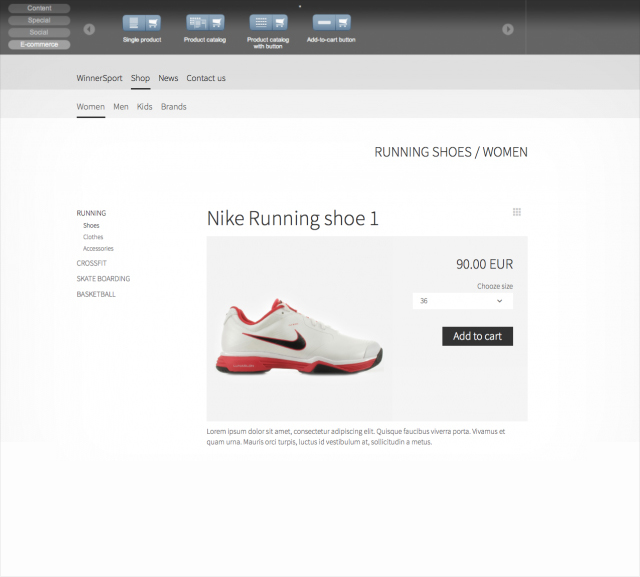Select the Add-to-cart button widget icon

331,23
